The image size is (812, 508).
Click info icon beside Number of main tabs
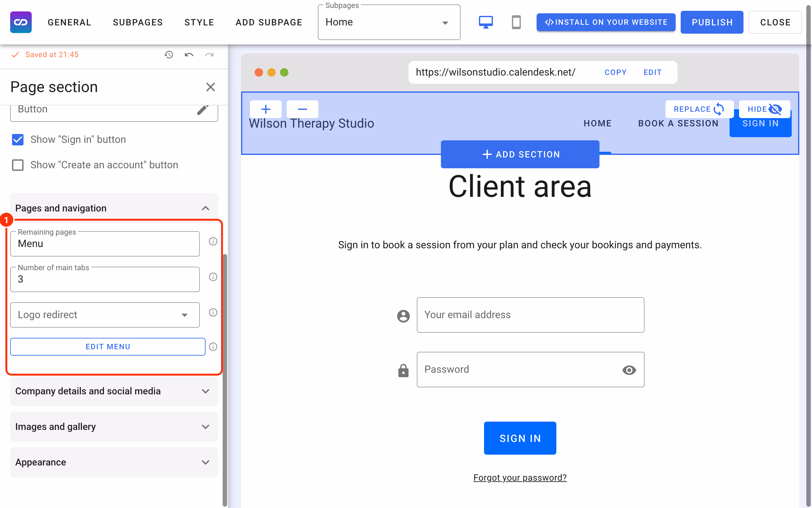pyautogui.click(x=213, y=277)
